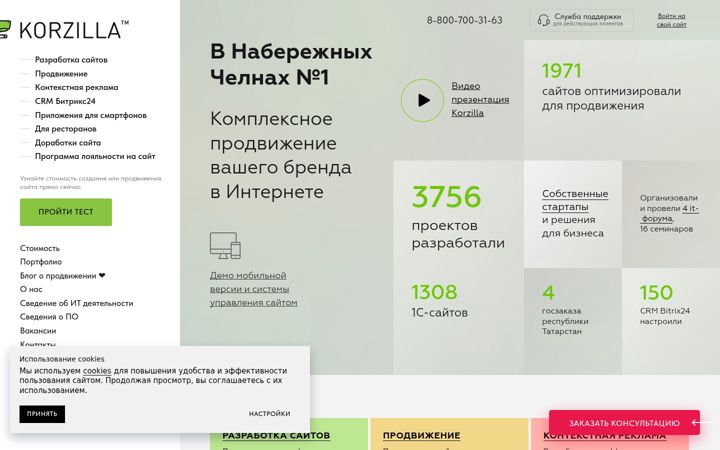Viewport: 720px width, 450px height.
Task: Accept cookies with ПРИНЯТЬ button
Action: point(42,414)
